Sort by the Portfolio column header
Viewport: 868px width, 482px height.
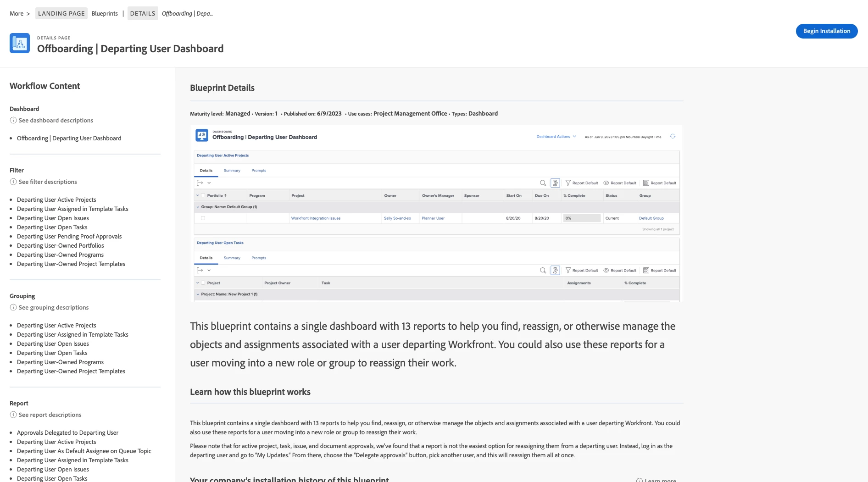pos(217,195)
